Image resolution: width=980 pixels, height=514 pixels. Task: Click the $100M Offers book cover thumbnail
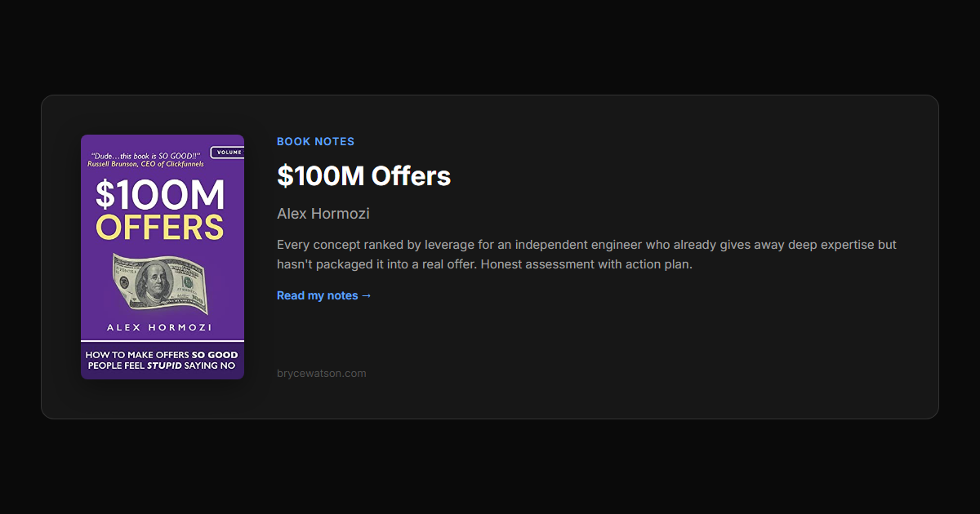tap(162, 256)
